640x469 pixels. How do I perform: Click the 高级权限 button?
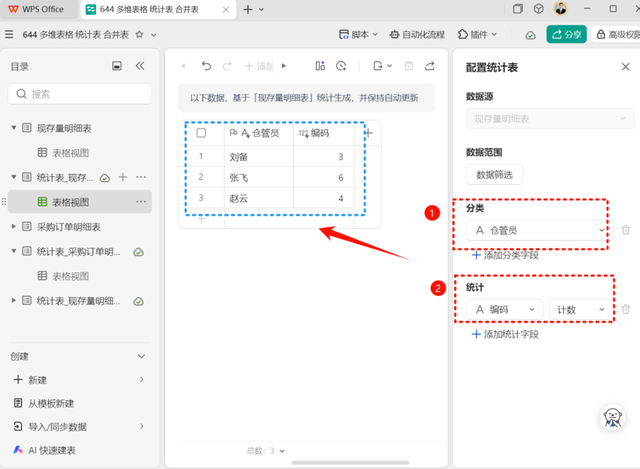pos(617,35)
